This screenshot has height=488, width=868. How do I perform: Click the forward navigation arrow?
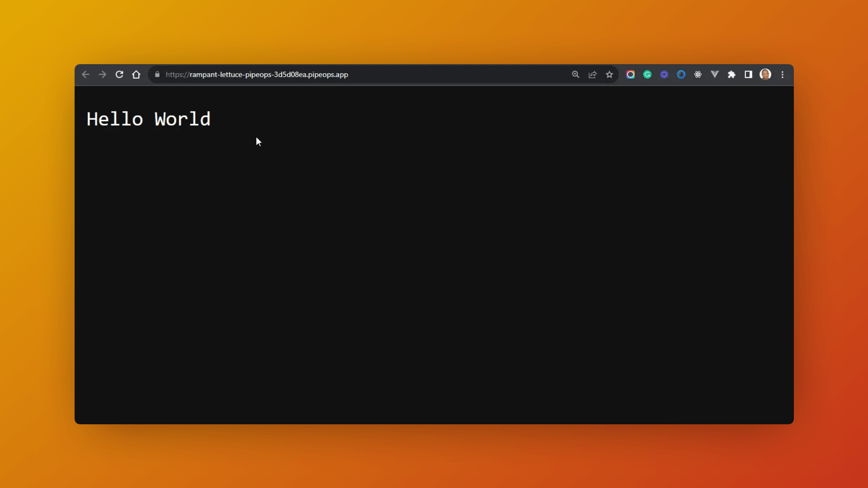coord(103,74)
